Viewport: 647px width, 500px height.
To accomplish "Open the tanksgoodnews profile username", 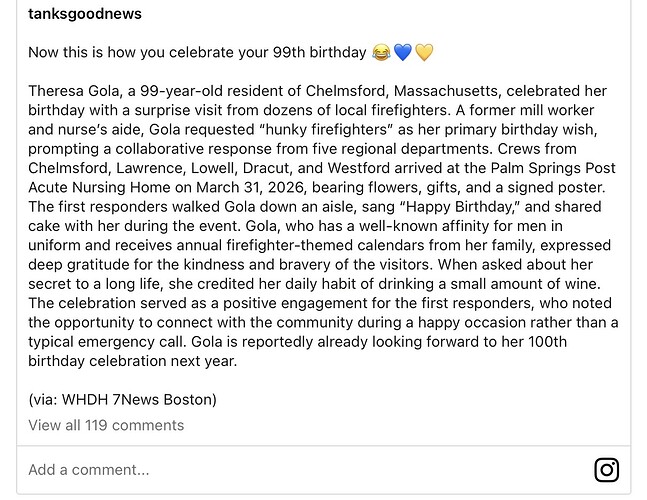I will pyautogui.click(x=85, y=14).
